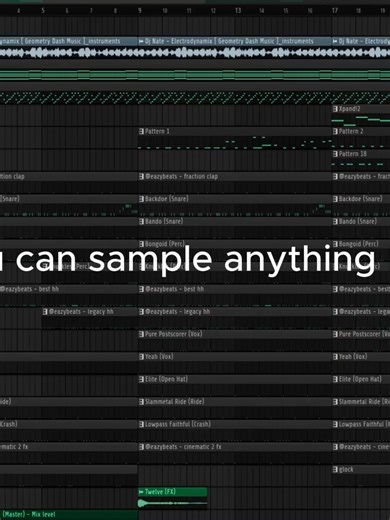Image resolution: width=390 pixels, height=520 pixels.
Task: Jump to bar 7 on the timeline ruler
Action: click(x=91, y=11)
